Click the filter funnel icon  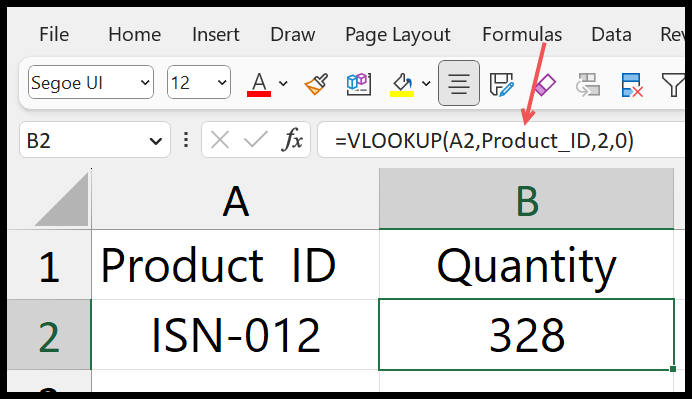point(673,85)
